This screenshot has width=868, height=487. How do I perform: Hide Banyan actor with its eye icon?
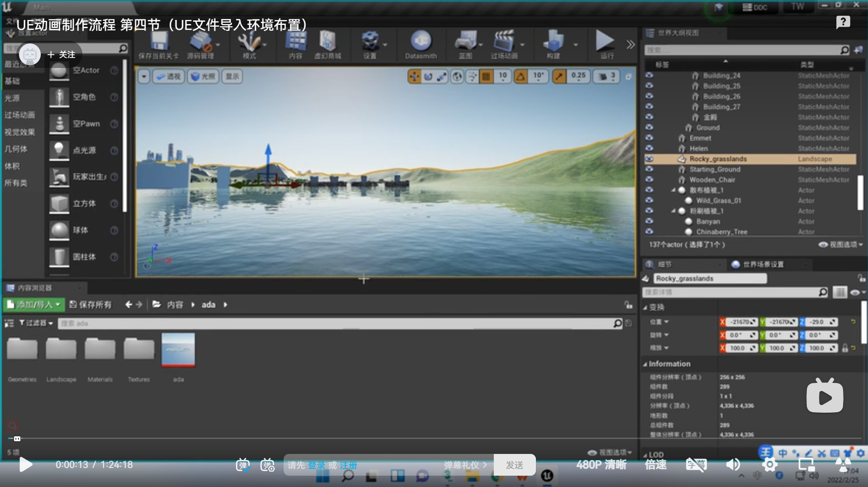coord(649,221)
